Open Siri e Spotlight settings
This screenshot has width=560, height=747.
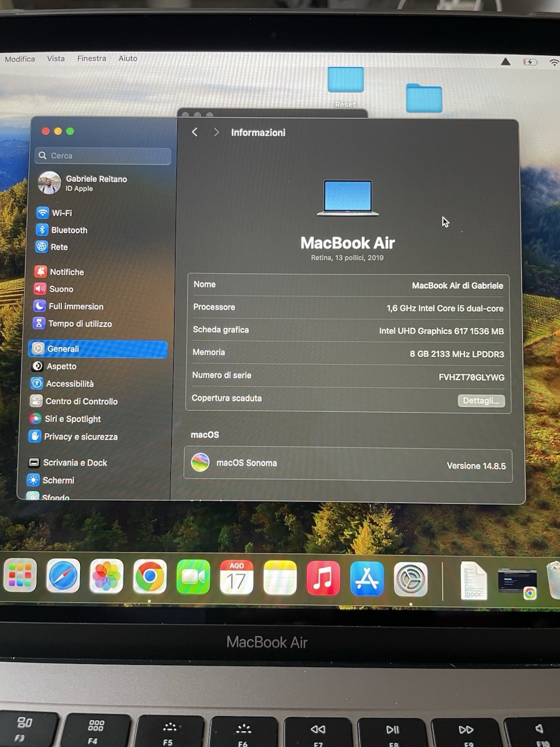[x=65, y=419]
